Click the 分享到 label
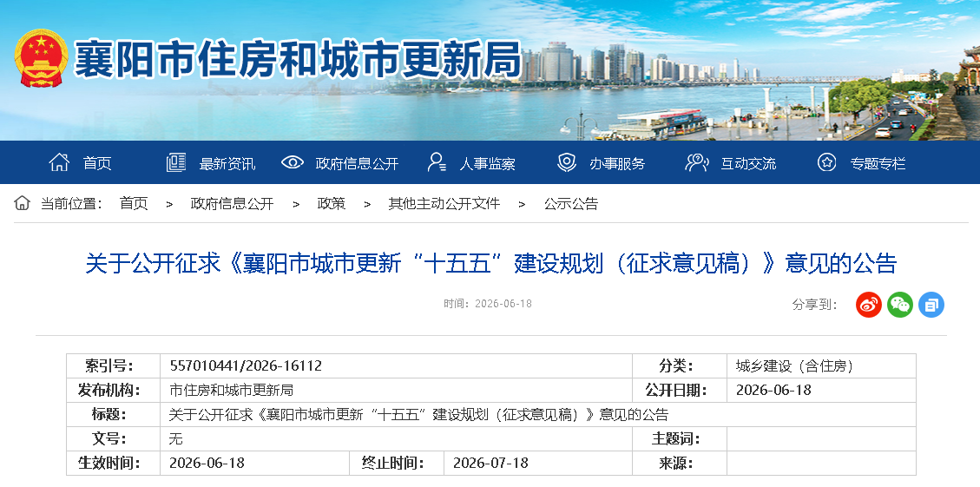 (x=815, y=305)
